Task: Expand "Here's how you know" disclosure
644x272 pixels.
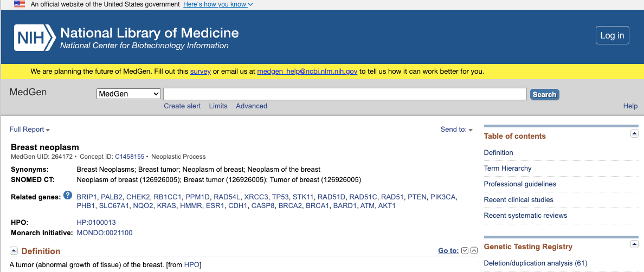Action: 218,4
